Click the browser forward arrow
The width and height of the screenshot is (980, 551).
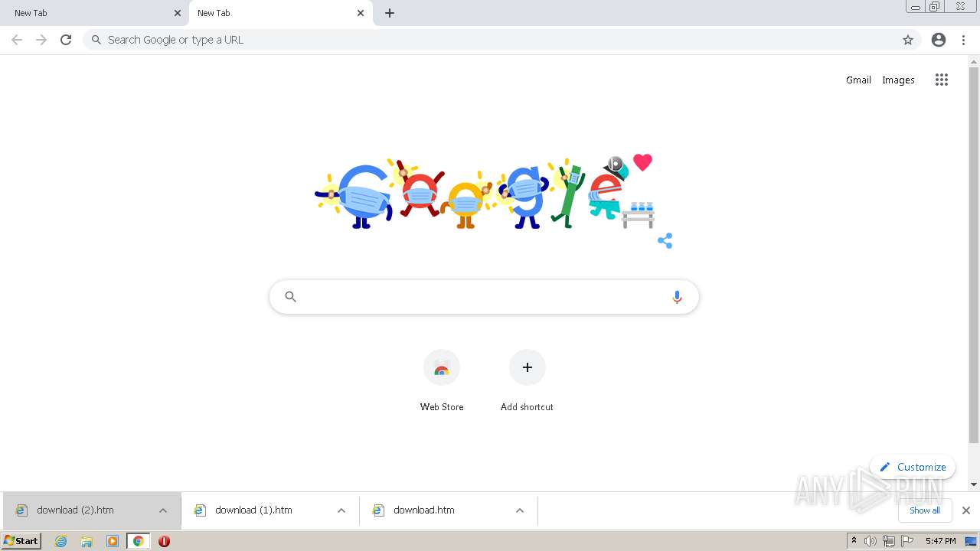coord(41,40)
